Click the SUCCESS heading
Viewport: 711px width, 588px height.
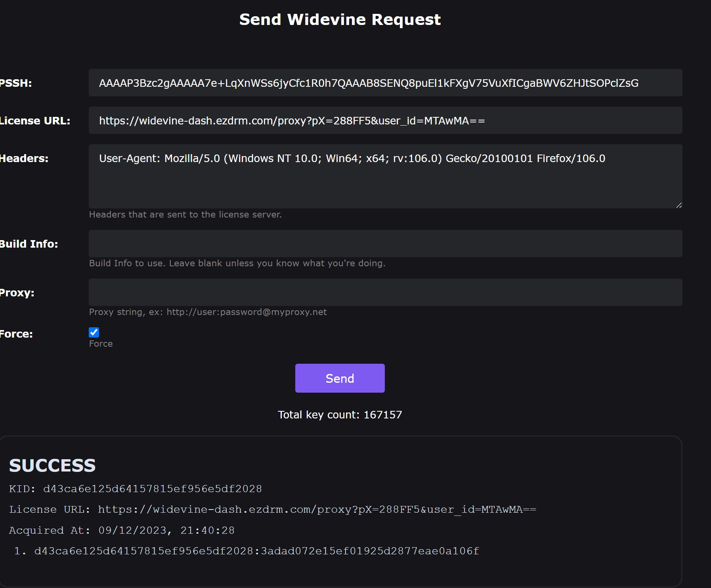point(52,466)
